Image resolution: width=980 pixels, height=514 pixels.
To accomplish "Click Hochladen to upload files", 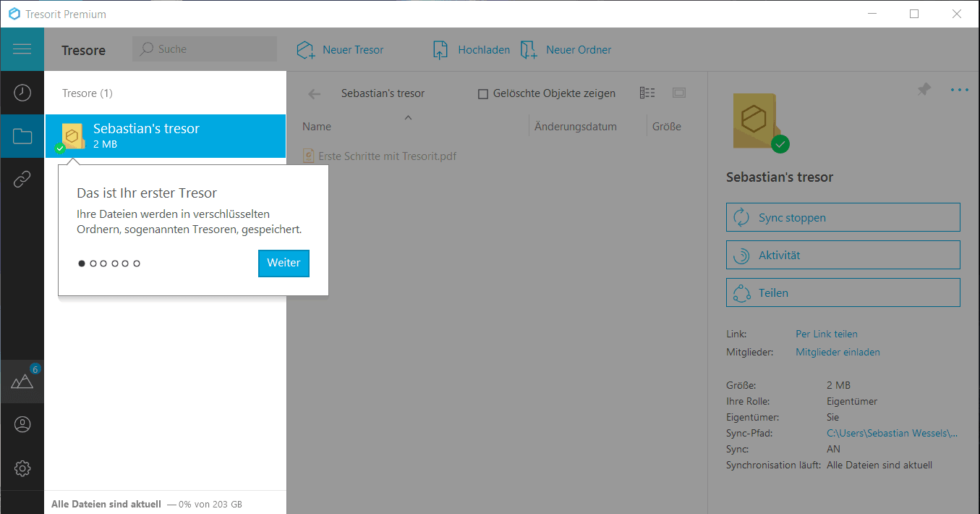I will [472, 50].
